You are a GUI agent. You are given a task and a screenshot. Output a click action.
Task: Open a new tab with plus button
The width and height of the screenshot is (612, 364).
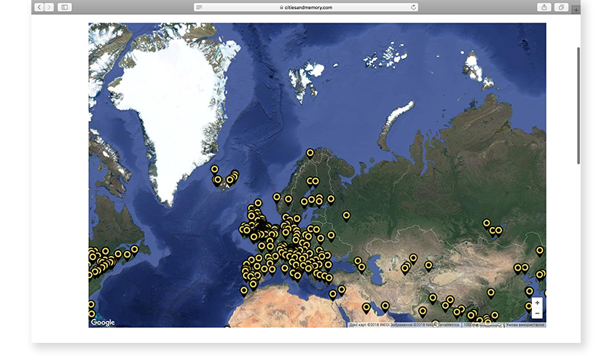[576, 10]
